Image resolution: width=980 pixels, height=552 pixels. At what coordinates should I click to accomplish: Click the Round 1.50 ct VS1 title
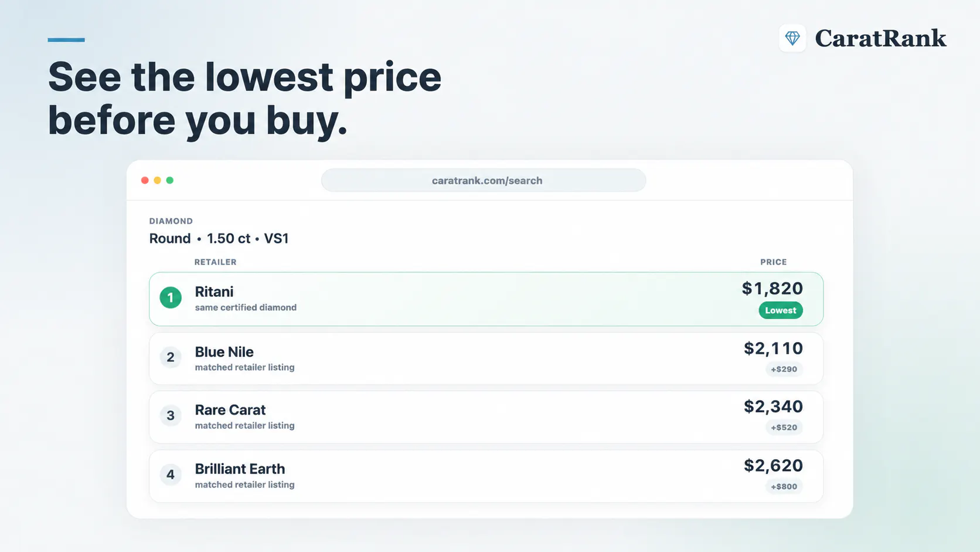[x=219, y=239]
